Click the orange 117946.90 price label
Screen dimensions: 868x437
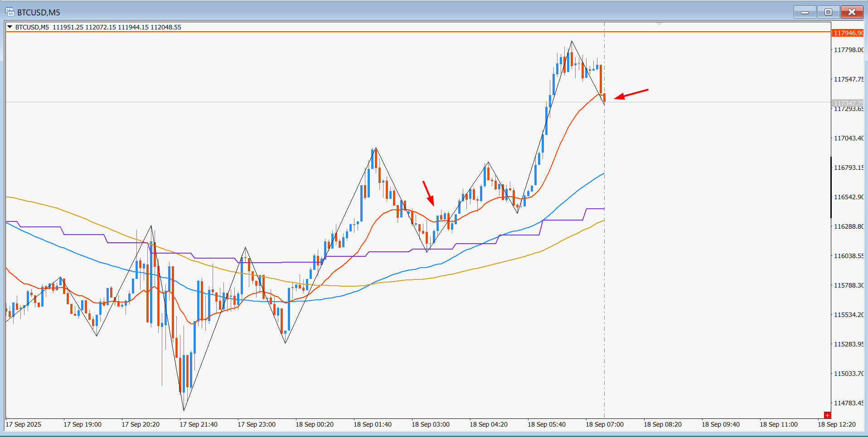click(x=849, y=33)
